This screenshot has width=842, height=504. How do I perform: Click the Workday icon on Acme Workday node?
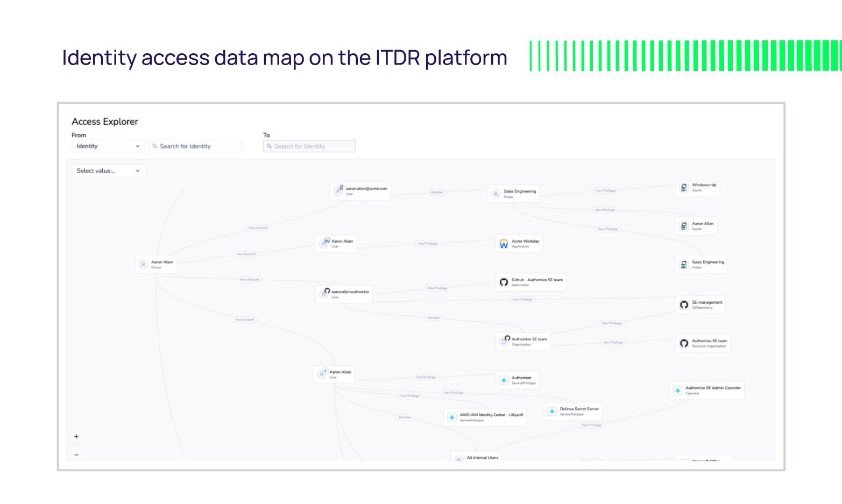[x=504, y=243]
